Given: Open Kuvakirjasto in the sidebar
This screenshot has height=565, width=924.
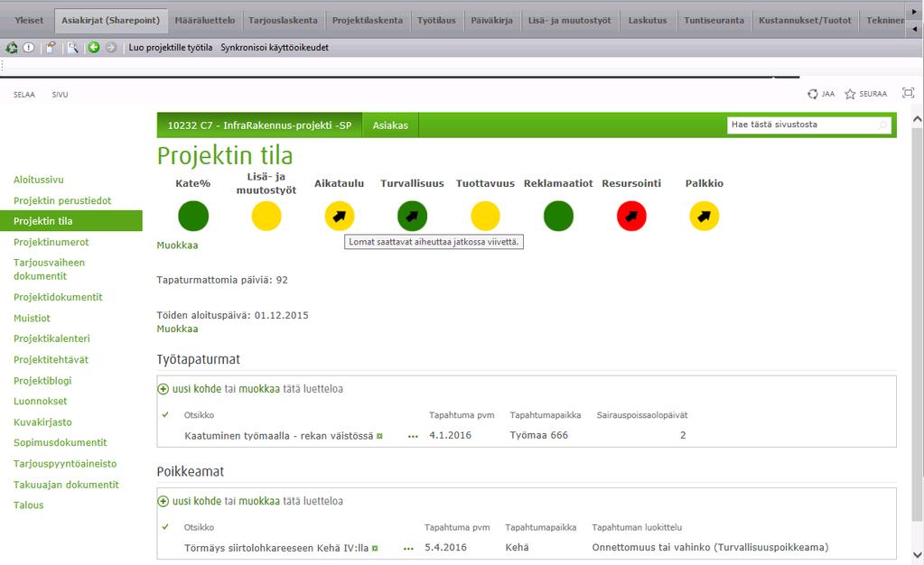Looking at the screenshot, I should tap(42, 422).
